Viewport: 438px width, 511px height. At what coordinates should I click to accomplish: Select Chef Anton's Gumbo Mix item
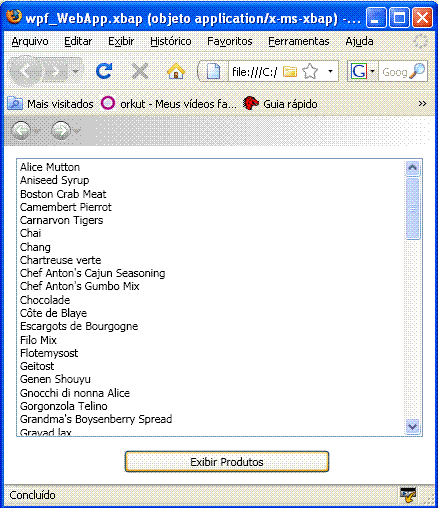79,286
